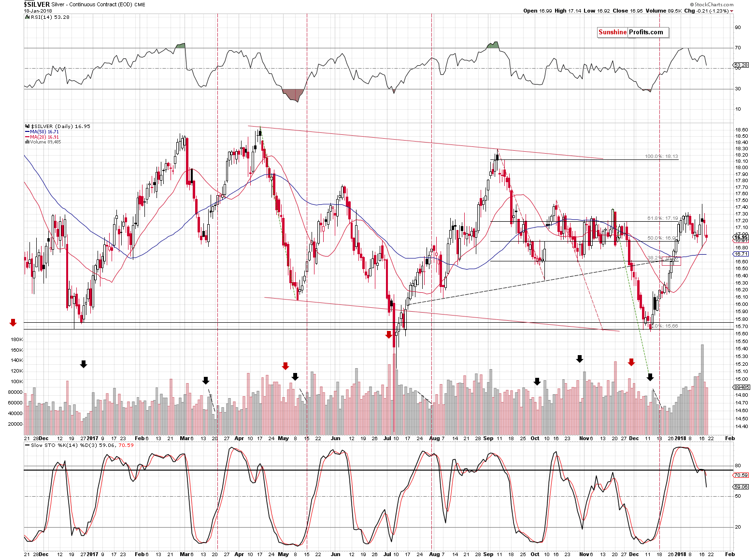756x559 pixels.
Task: Click '2018' on the volume panel date axis
Action: 680,438
